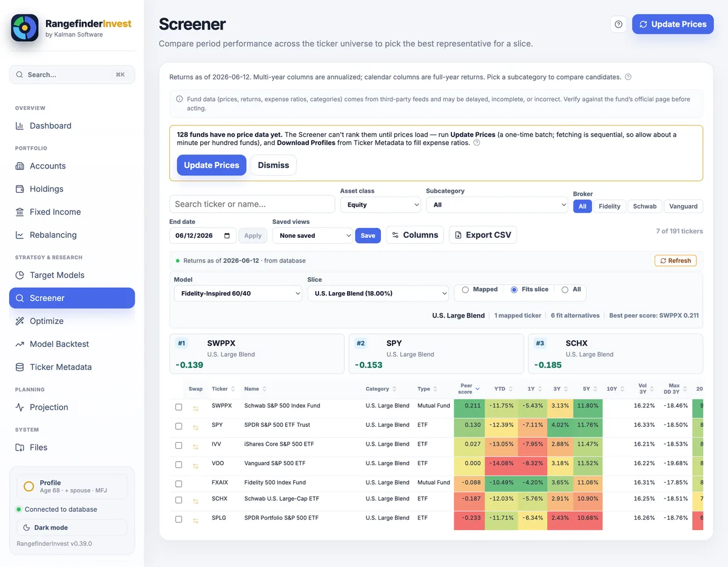Select the All radio button
Screen dimensions: 728x567
(565, 290)
